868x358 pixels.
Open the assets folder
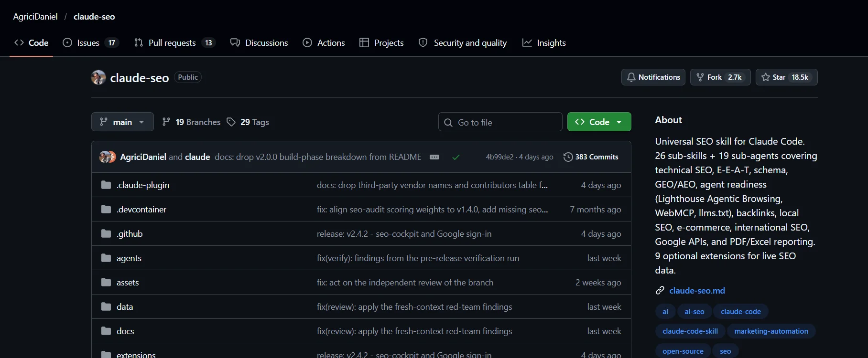click(x=128, y=283)
